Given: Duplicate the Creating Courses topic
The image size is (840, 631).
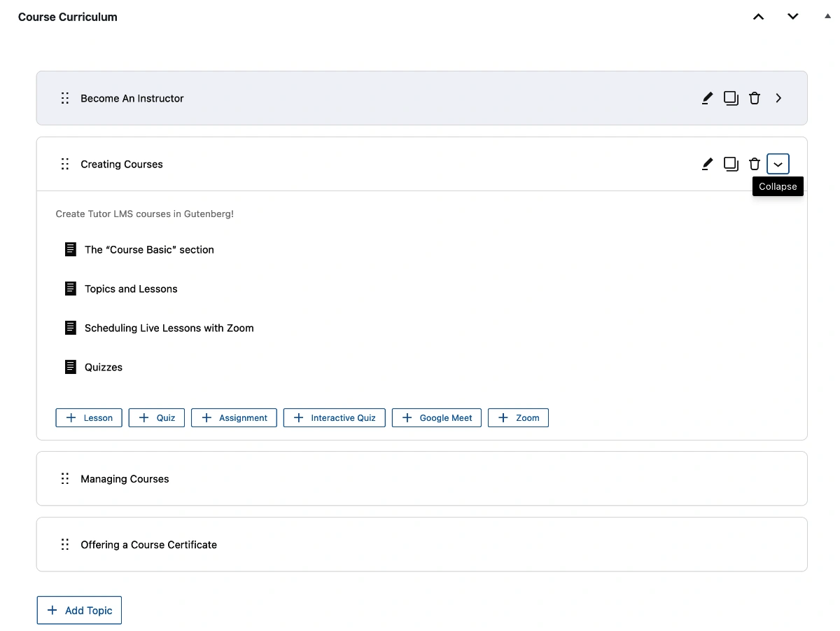Looking at the screenshot, I should 731,165.
